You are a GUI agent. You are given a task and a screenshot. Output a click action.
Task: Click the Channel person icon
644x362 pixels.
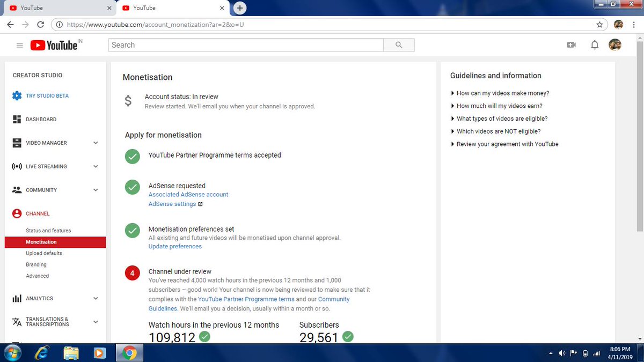(17, 213)
